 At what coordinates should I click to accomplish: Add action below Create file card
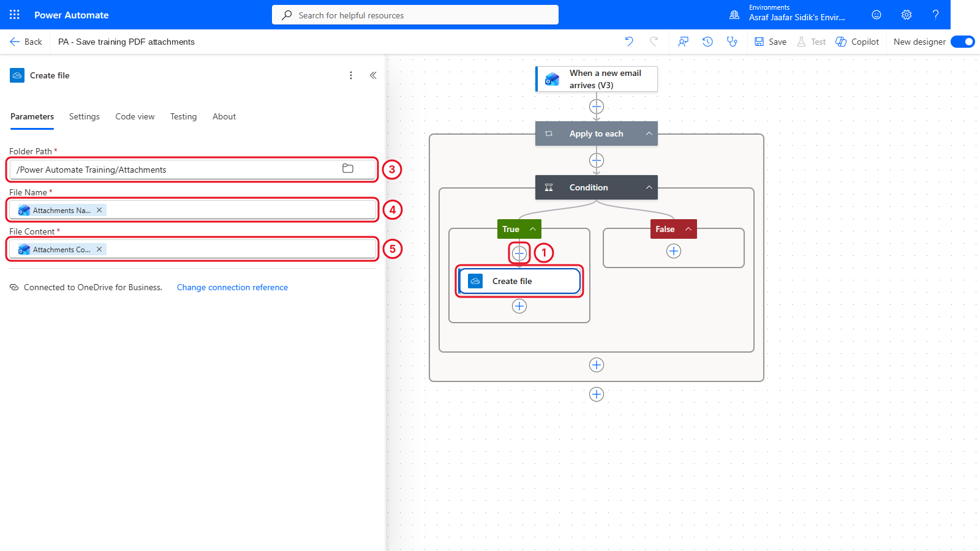(519, 306)
